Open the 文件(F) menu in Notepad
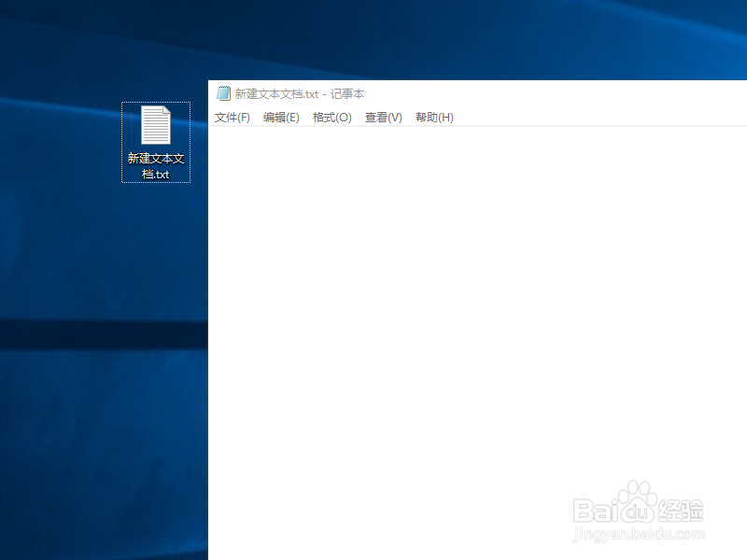 point(232,118)
